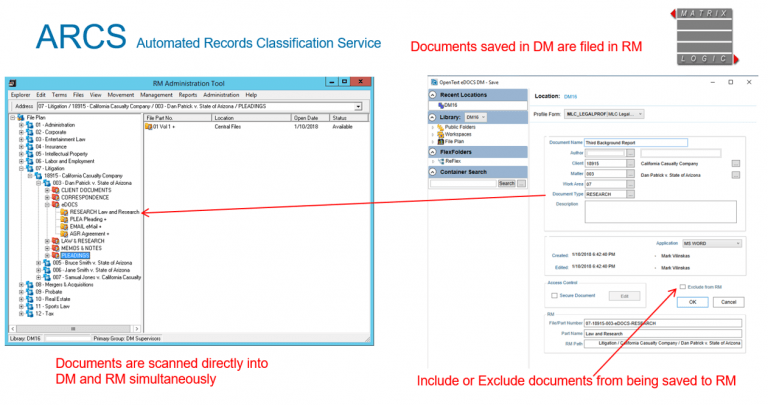The width and height of the screenshot is (768, 405).
Task: Open the Reports menu
Action: click(x=188, y=95)
